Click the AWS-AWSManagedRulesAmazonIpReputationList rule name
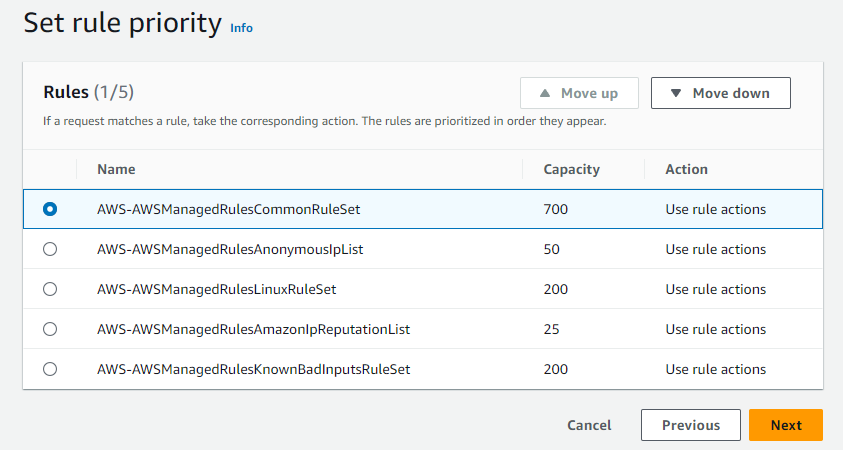The width and height of the screenshot is (843, 450). (x=253, y=329)
